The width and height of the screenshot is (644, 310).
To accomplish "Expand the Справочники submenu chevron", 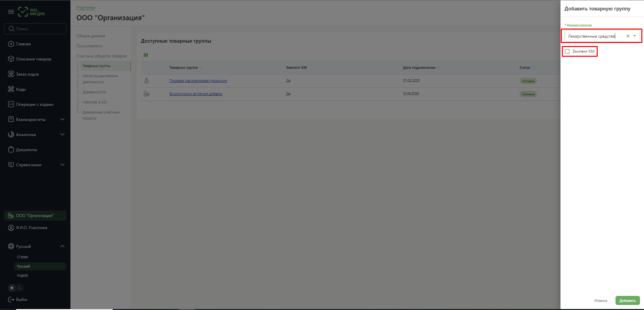I will click(62, 165).
